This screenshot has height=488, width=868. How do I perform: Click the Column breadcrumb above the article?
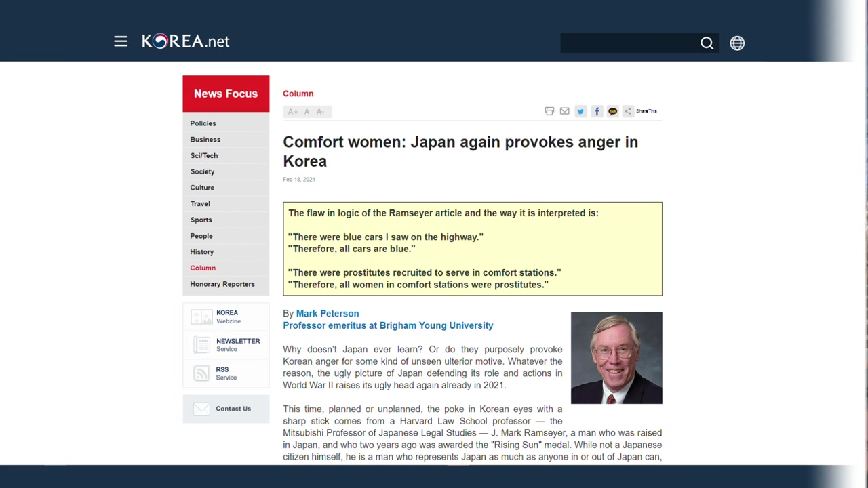click(298, 94)
